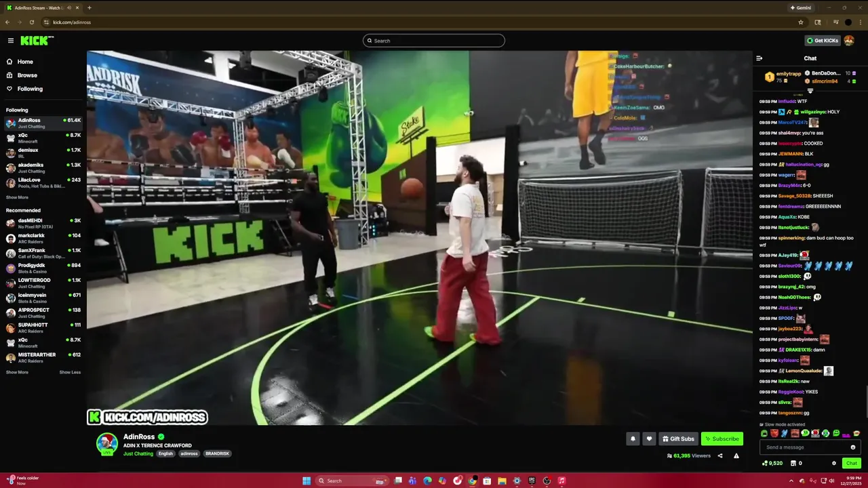
Task: Bookmark page with star icon
Action: (x=801, y=22)
